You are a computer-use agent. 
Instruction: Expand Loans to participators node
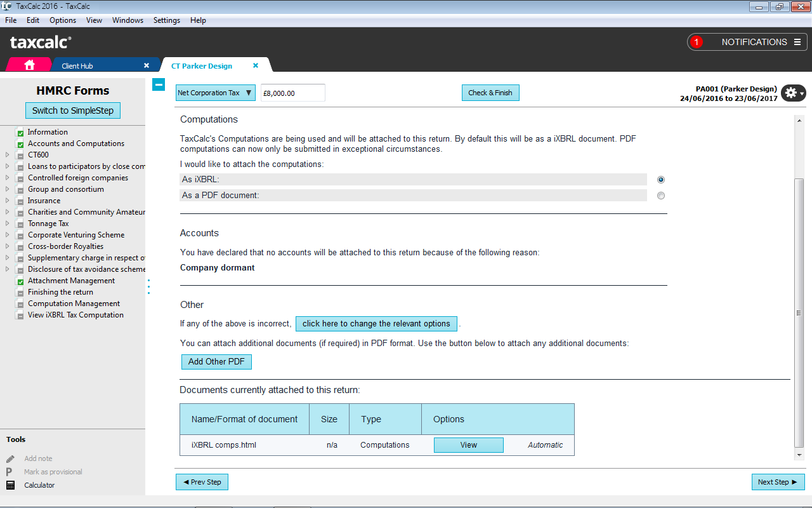point(7,166)
